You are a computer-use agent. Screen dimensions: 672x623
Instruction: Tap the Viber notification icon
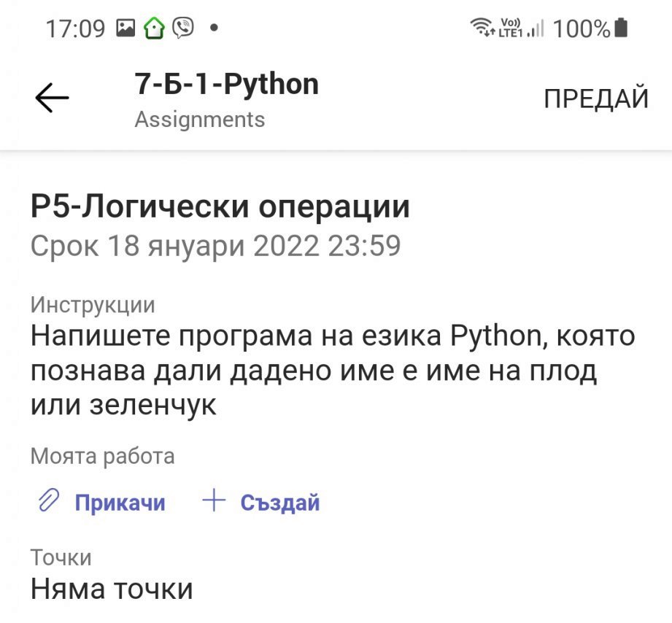coord(183,28)
